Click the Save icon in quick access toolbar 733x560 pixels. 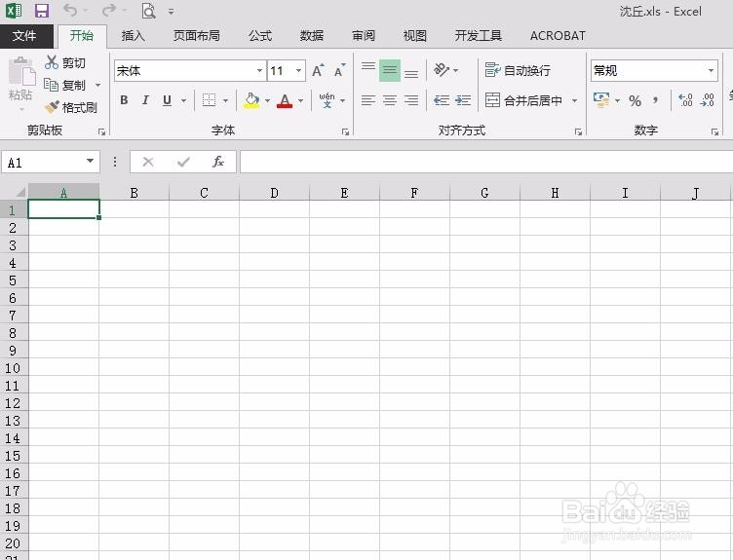(x=42, y=11)
